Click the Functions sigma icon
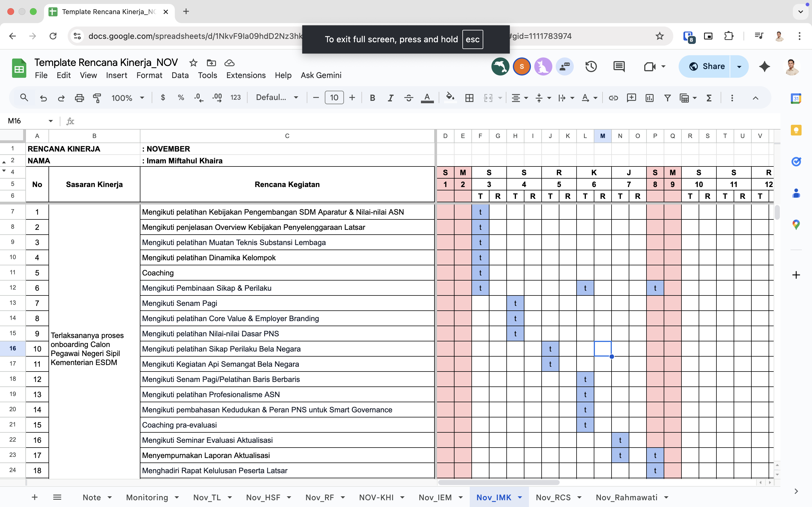This screenshot has height=507, width=812. point(709,98)
